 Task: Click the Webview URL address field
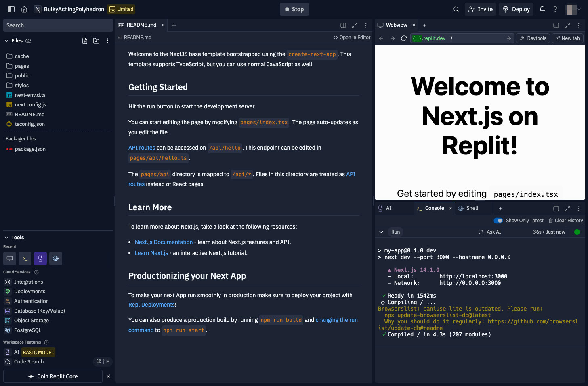(477, 38)
